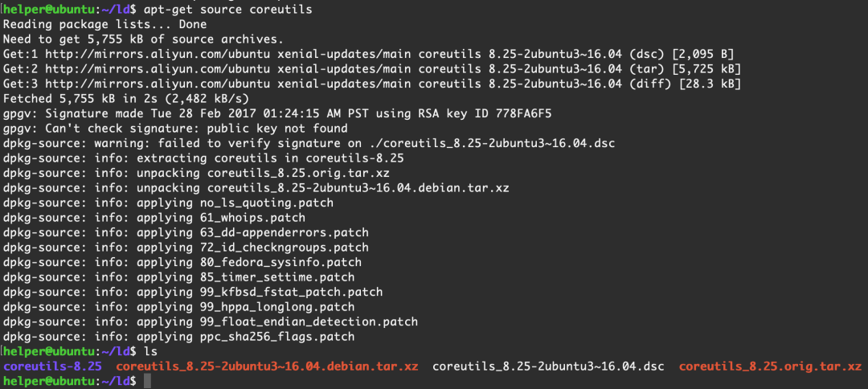Click the 'apt-get source coreutils' command text

[x=228, y=9]
